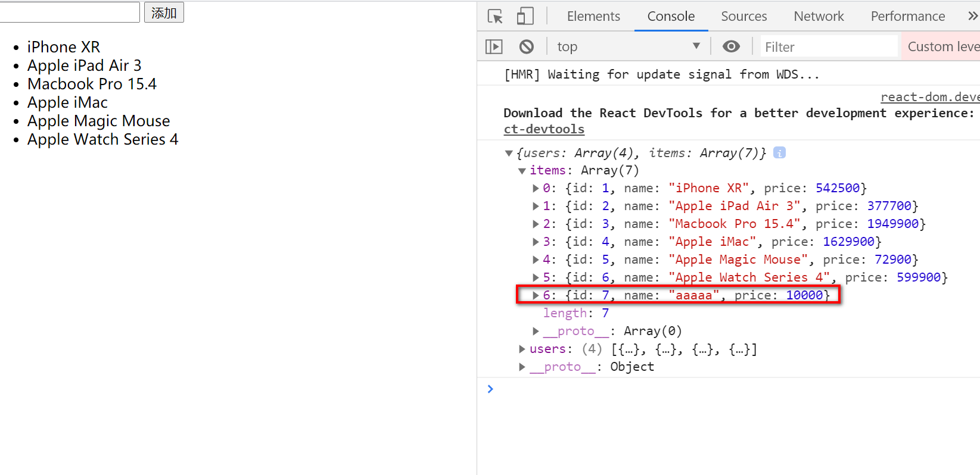Click the blue info badge beside the object
980x475 pixels.
[779, 153]
